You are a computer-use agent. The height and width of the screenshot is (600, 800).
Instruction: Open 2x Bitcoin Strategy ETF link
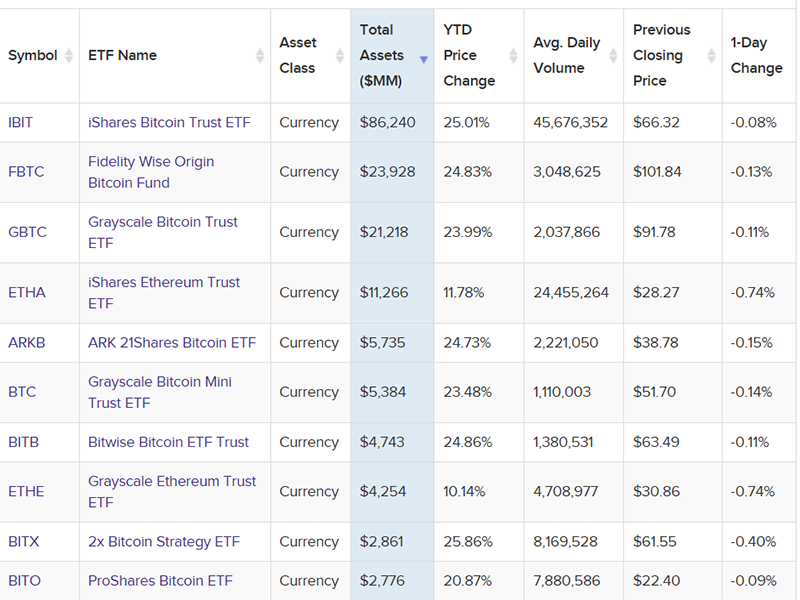(x=164, y=542)
